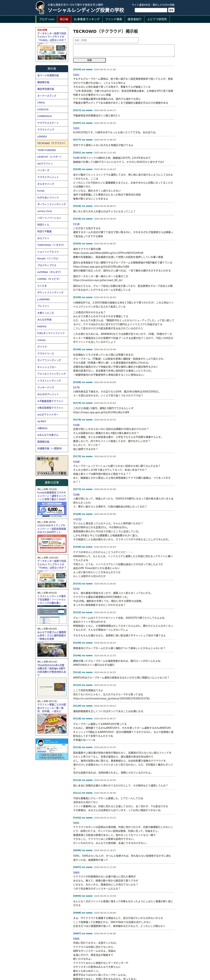Viewport: 210px width, 980px height.
Task: Click the COZUCHI 2,000円分 thumbnail
Action: pos(52,544)
